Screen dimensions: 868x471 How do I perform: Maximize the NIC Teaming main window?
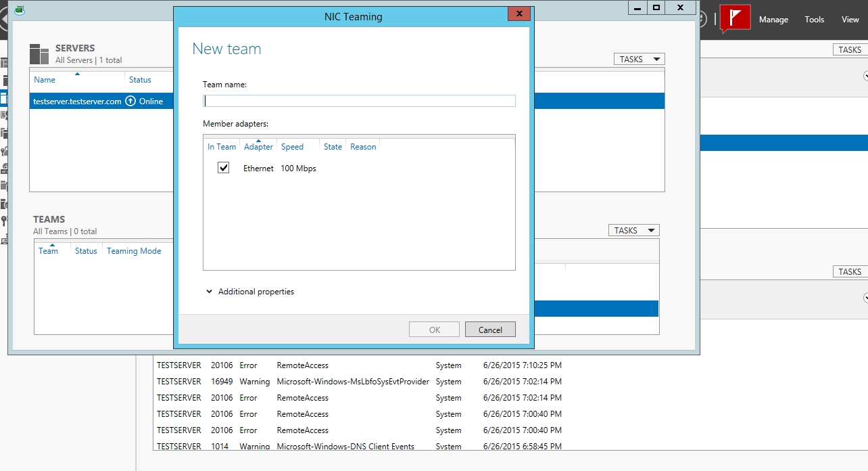coord(656,7)
